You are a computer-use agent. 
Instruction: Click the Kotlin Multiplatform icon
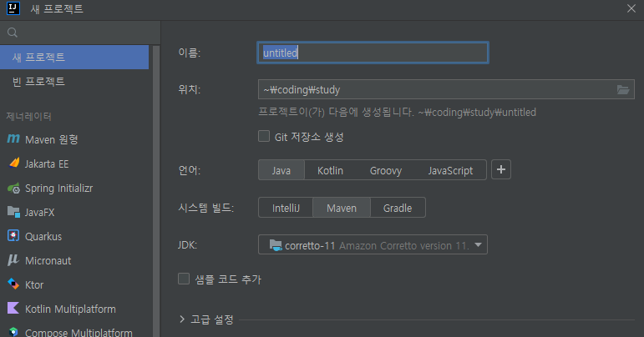13,308
